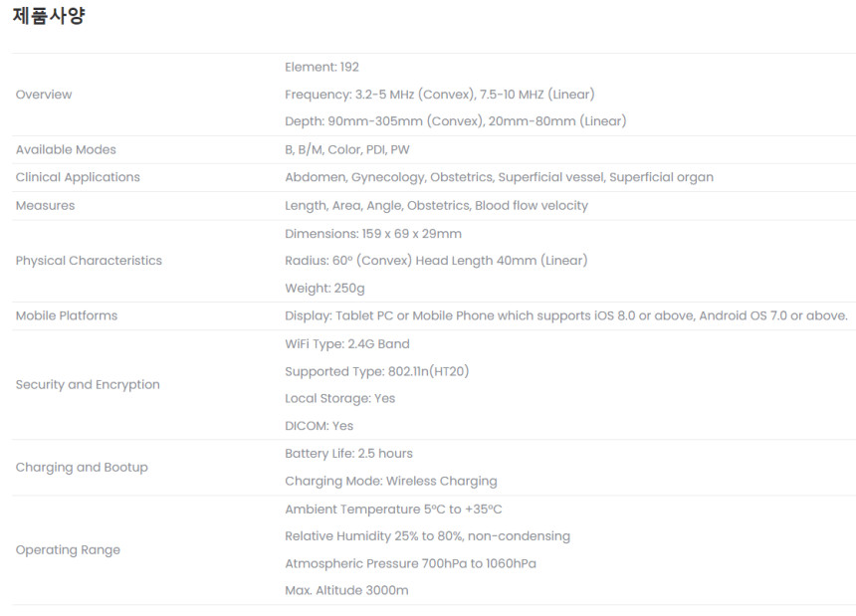
Task: Click the Mobile Platforms label
Action: 67,315
